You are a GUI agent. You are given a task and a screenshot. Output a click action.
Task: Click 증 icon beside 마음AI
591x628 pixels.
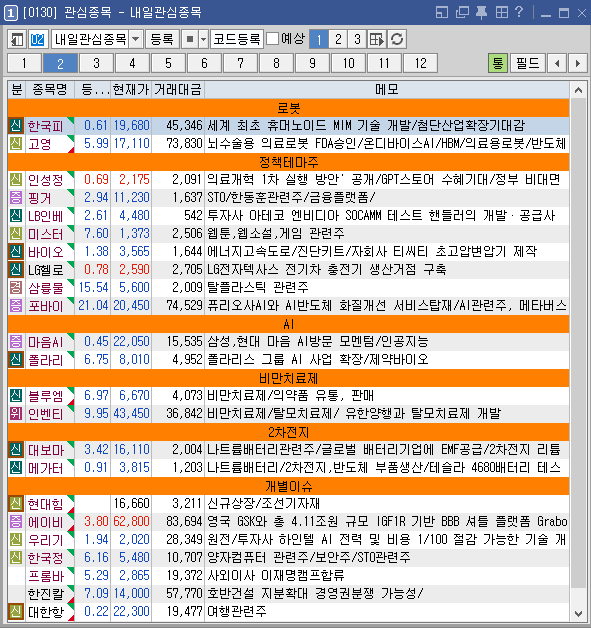tap(16, 342)
